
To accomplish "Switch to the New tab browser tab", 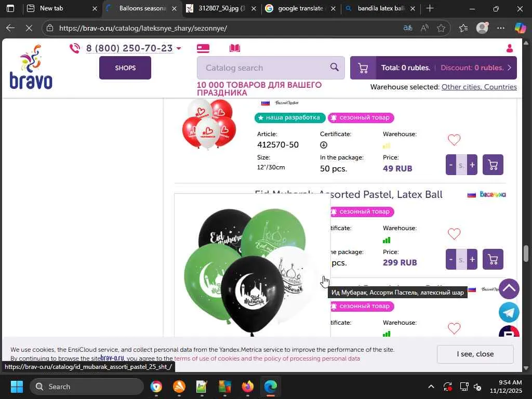I will point(62,8).
